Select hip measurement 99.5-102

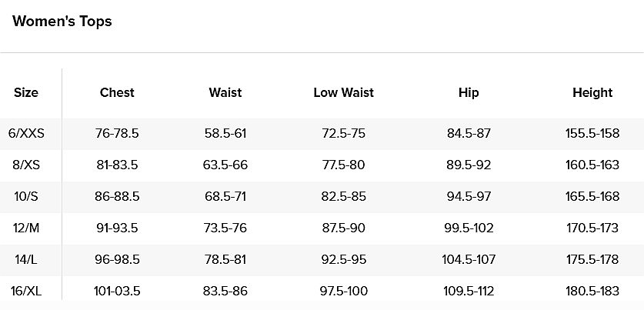point(469,228)
